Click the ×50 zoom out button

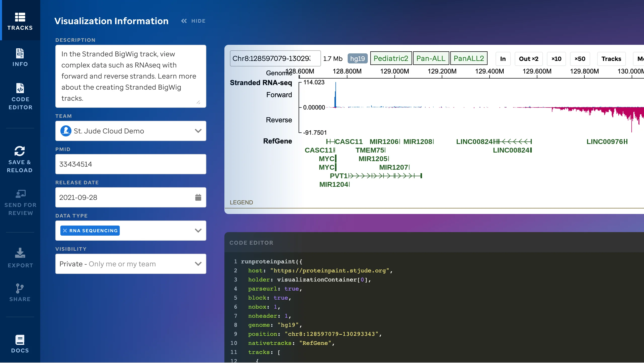[580, 59]
